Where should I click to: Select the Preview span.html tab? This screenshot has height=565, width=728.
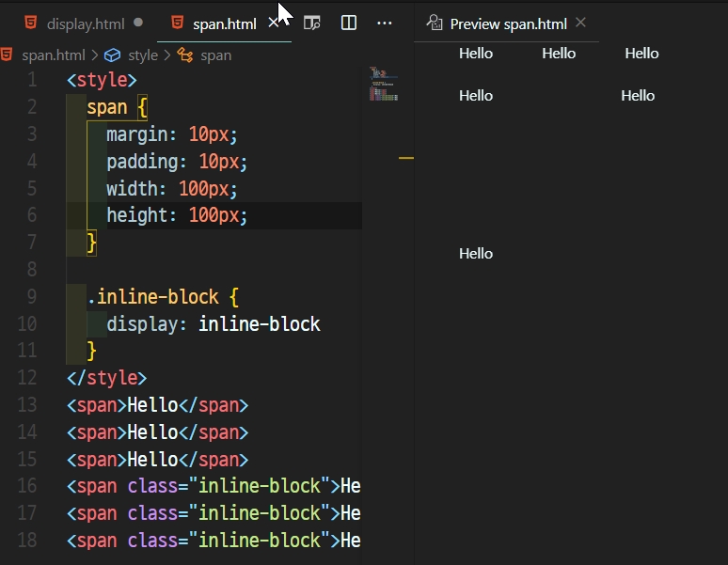[506, 24]
